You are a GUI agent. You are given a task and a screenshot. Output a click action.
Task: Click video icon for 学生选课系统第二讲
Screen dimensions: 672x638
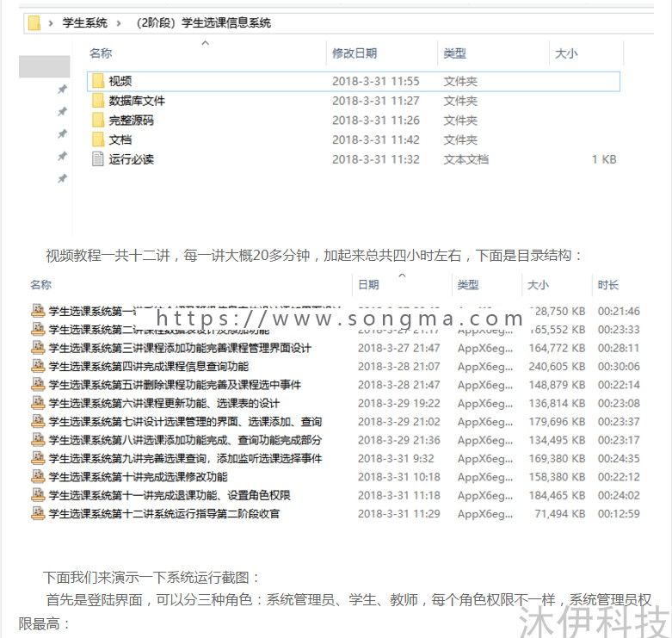pyautogui.click(x=38, y=329)
